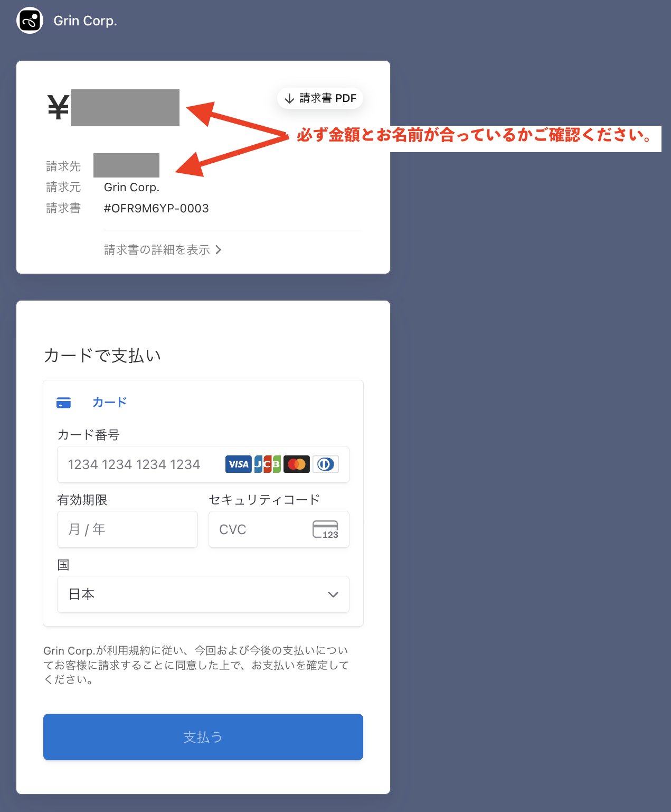The image size is (671, 812).
Task: Click the terms text starting Grin Corp.が利用規約
Action: pyautogui.click(x=196, y=665)
